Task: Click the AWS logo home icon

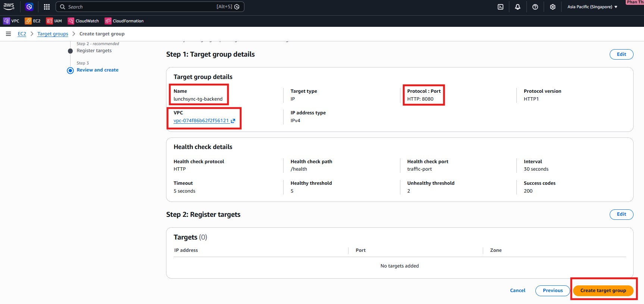Action: point(9,7)
